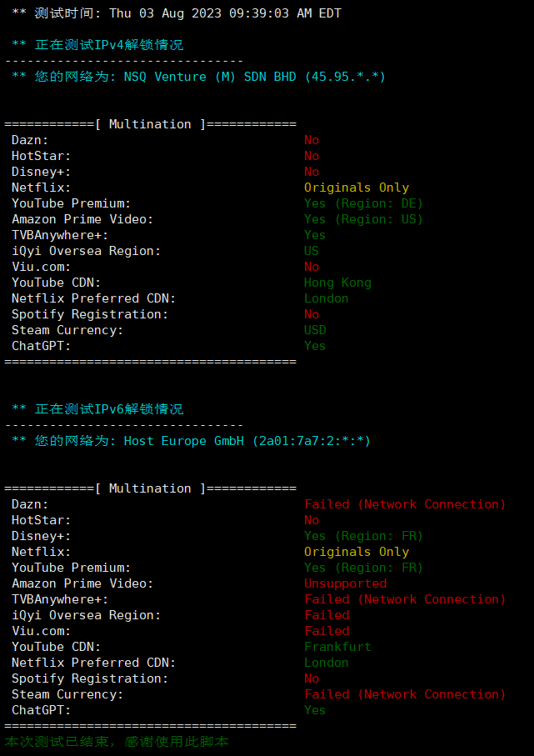Image resolution: width=534 pixels, height=756 pixels.
Task: Click the "Viu.com:" label in the IPv6 section
Action: 42,631
